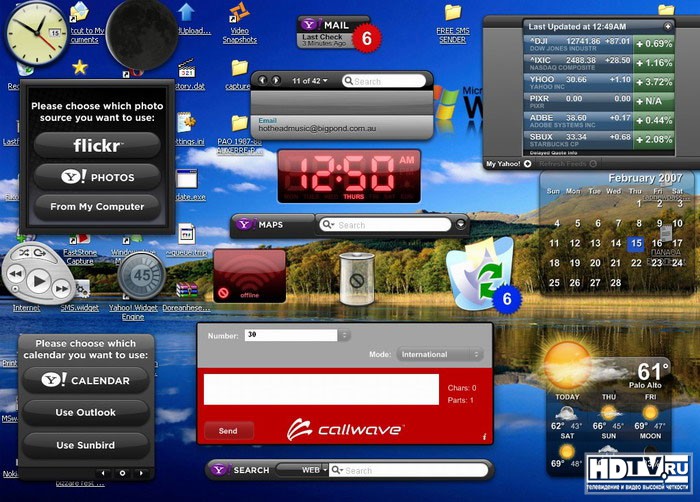Toggle shuffle in the media player widget

(x=24, y=253)
